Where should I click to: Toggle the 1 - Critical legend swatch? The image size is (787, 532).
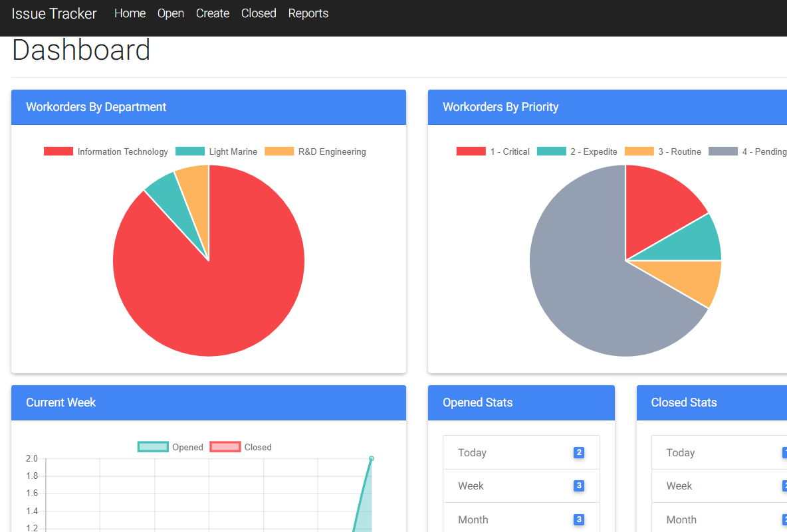pos(471,151)
